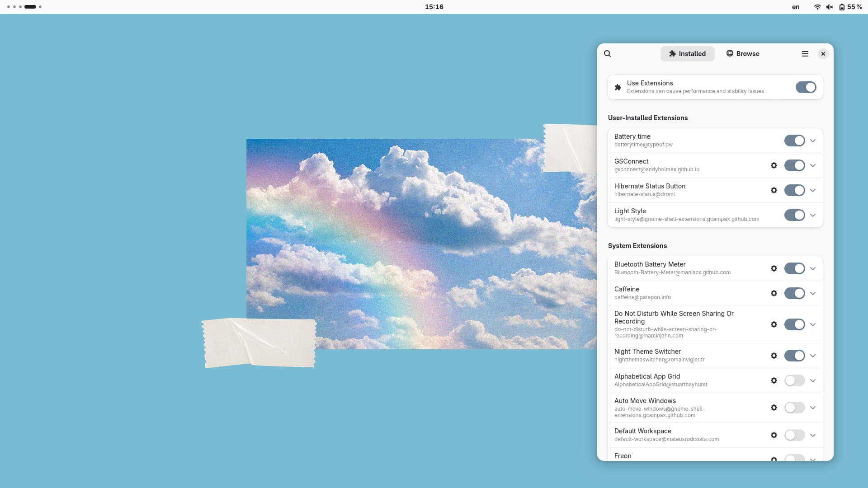Viewport: 868px width, 488px height.
Task: Click the workspace indicator dots
Action: pyautogui.click(x=24, y=7)
